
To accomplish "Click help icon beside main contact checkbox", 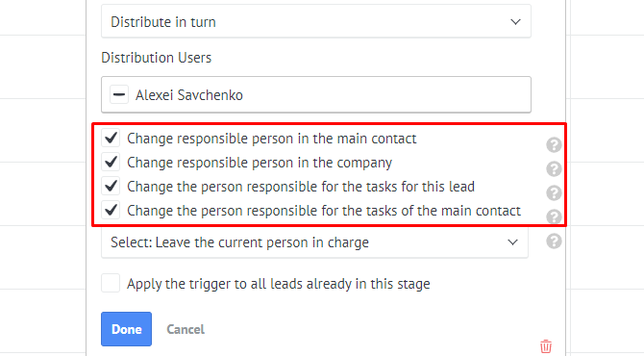I will point(554,144).
